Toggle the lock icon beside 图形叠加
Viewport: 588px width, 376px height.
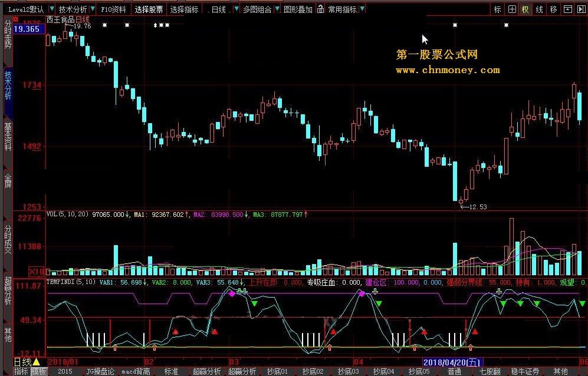point(320,9)
